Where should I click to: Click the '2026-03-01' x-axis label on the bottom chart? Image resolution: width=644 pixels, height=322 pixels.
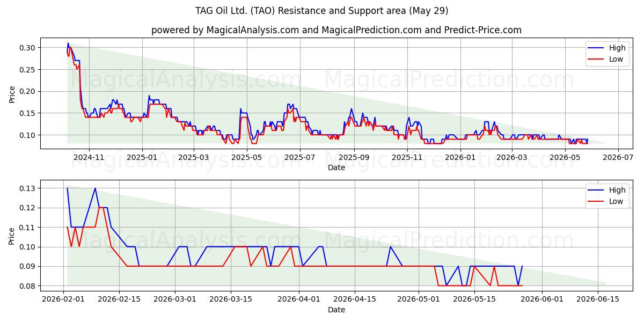(x=174, y=299)
